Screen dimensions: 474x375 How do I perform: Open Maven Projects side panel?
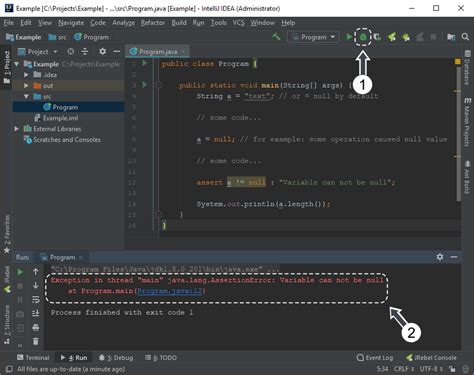point(467,122)
